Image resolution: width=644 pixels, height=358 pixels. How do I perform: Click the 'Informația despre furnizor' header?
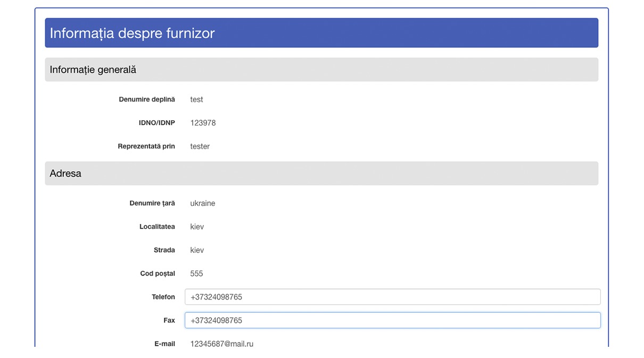pyautogui.click(x=321, y=33)
